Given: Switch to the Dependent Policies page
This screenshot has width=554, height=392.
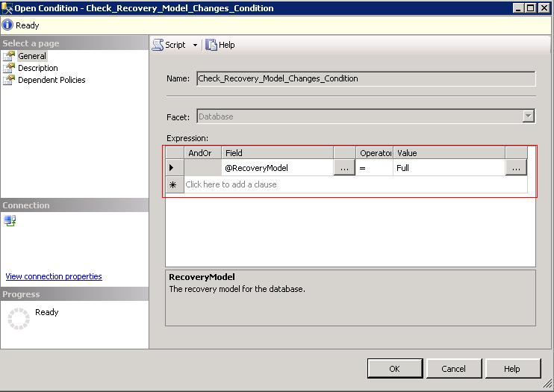Looking at the screenshot, I should point(52,80).
